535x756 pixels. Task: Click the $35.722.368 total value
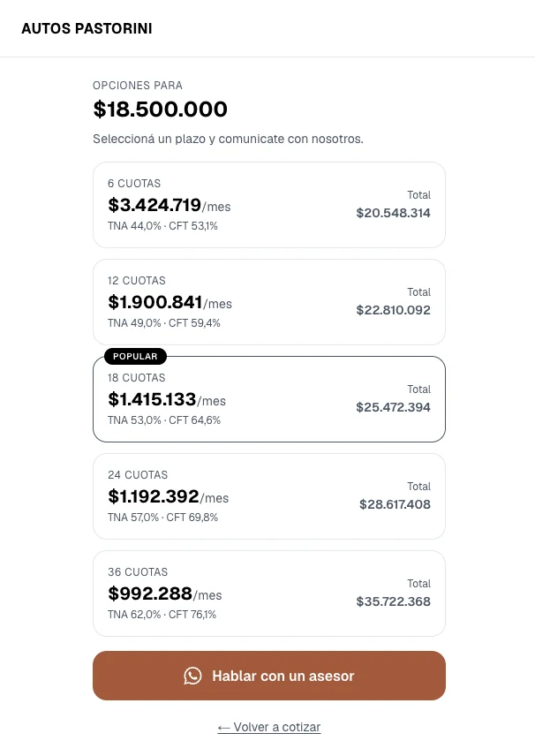[x=393, y=601]
